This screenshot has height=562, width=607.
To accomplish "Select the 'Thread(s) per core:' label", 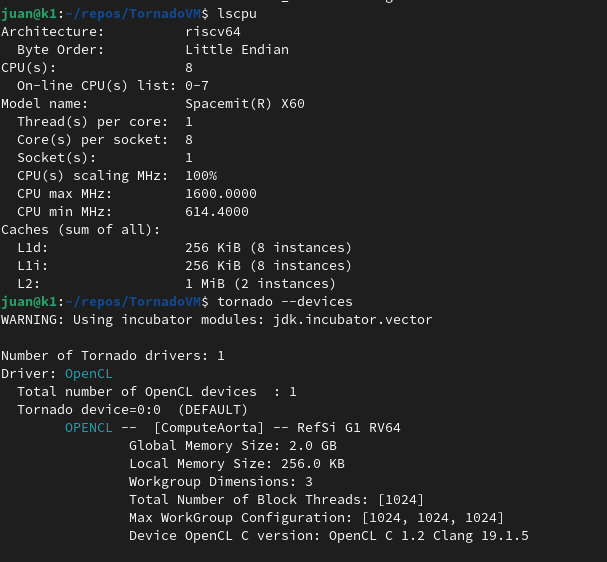I will (93, 122).
